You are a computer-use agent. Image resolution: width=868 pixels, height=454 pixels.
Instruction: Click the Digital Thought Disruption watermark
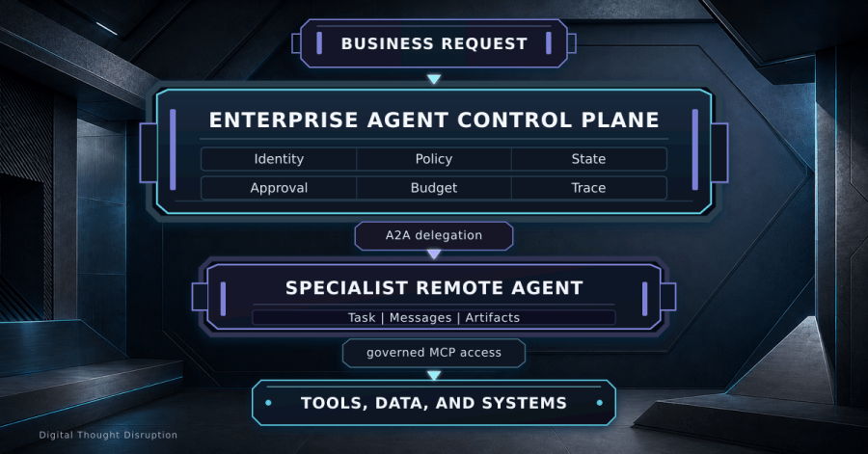coord(108,435)
